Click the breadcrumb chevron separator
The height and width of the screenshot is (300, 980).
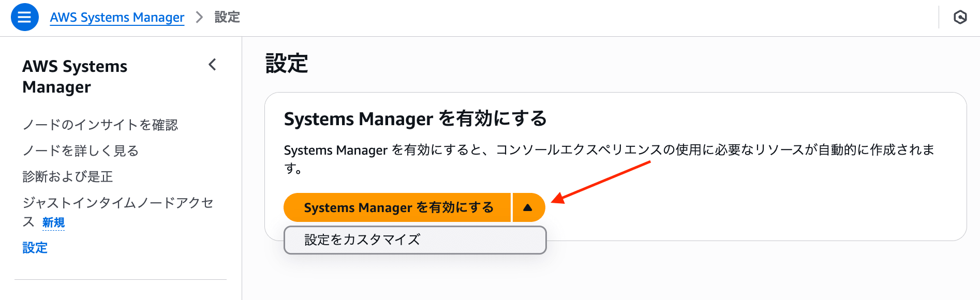pos(199,17)
